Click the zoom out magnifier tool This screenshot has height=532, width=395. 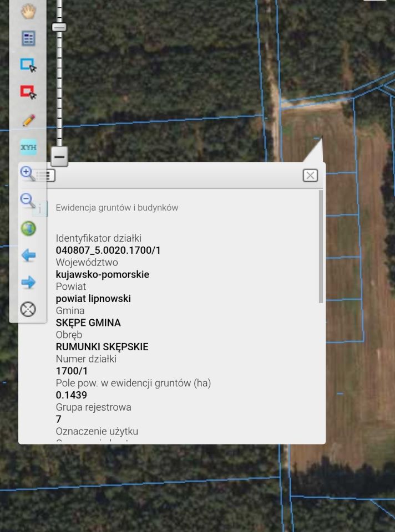28,201
